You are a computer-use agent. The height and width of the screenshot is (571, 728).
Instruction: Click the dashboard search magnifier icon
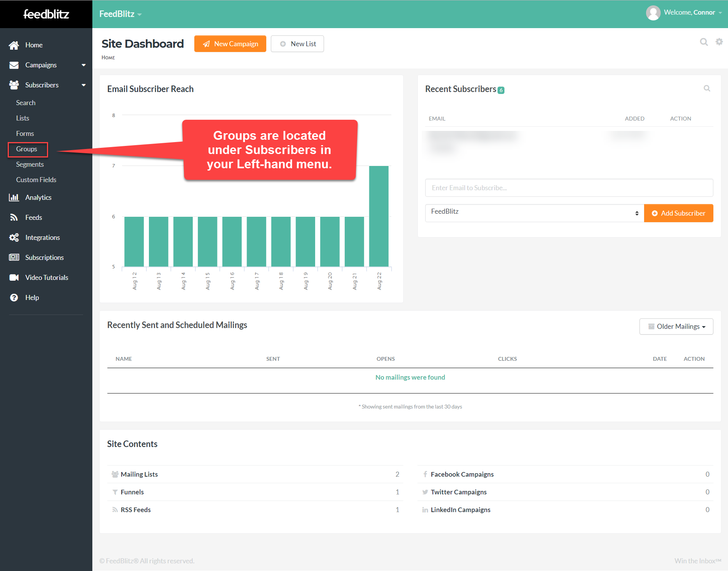pos(704,42)
